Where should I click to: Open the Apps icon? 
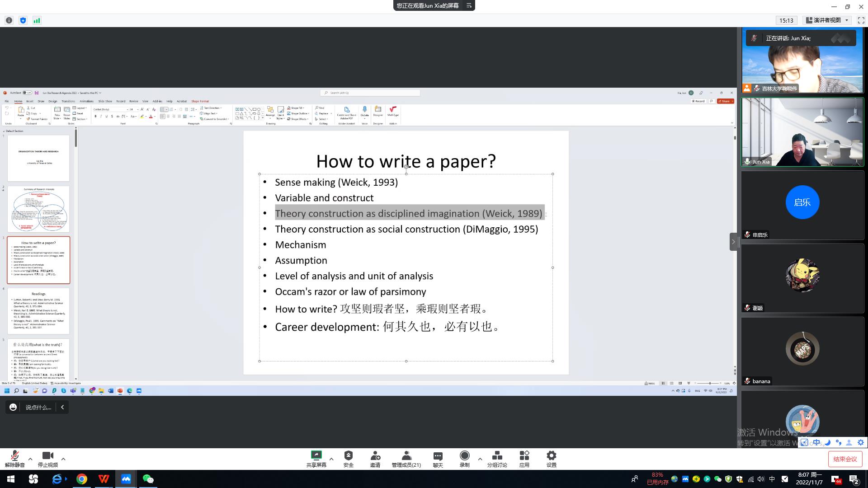tap(524, 455)
